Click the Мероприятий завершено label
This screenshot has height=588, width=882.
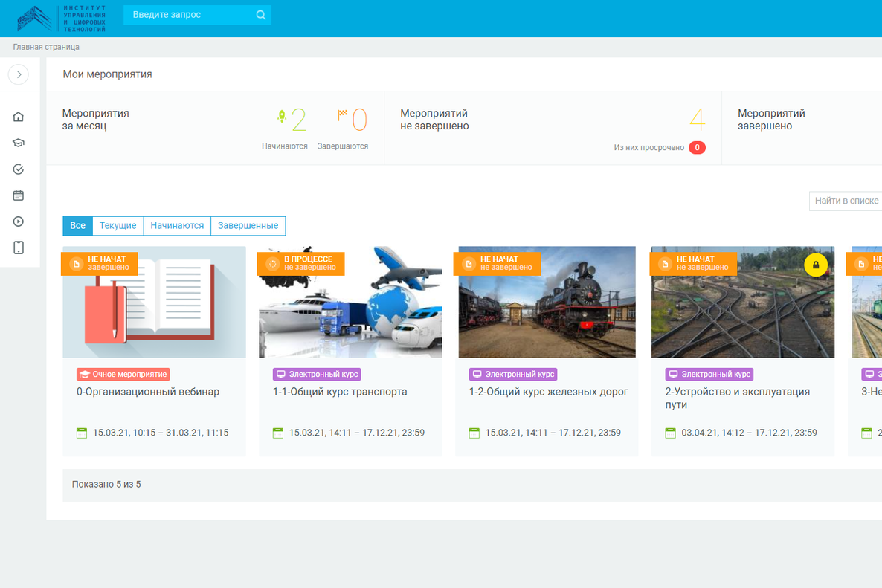coord(771,120)
